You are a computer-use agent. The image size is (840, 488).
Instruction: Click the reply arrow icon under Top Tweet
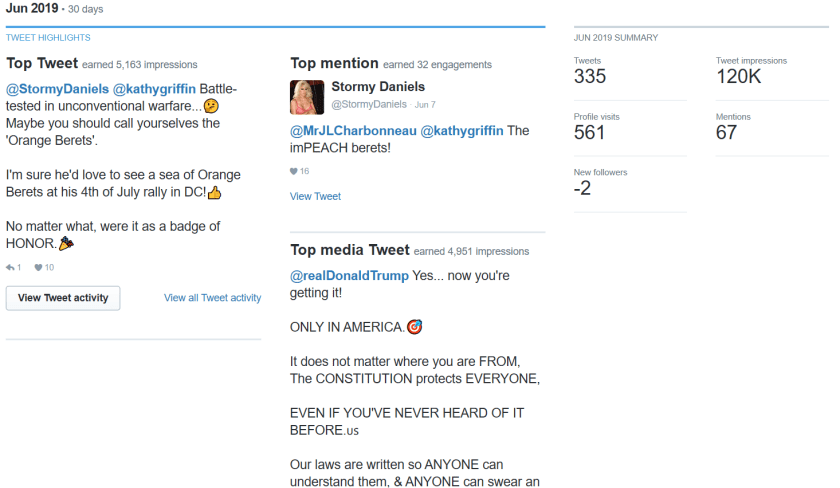[x=10, y=267]
